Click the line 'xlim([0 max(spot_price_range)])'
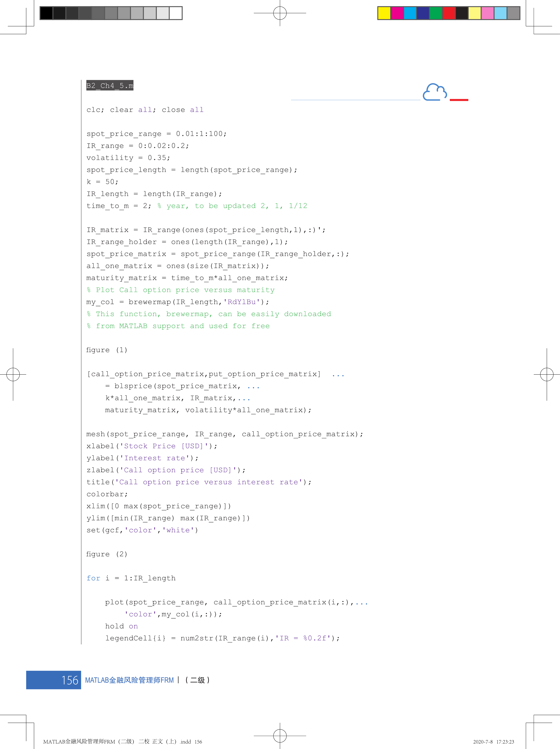Image resolution: width=560 pixels, height=749 pixels. pyautogui.click(x=159, y=506)
